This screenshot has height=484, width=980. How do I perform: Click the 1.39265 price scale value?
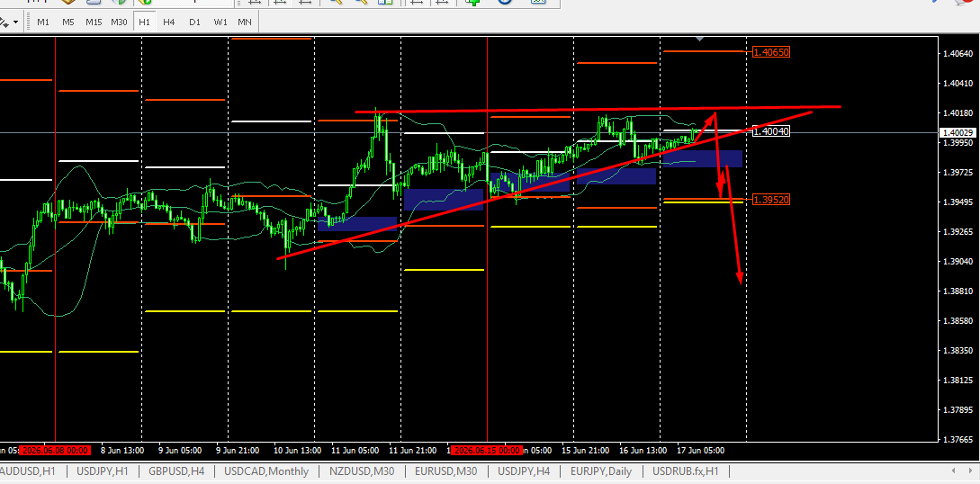tap(959, 232)
